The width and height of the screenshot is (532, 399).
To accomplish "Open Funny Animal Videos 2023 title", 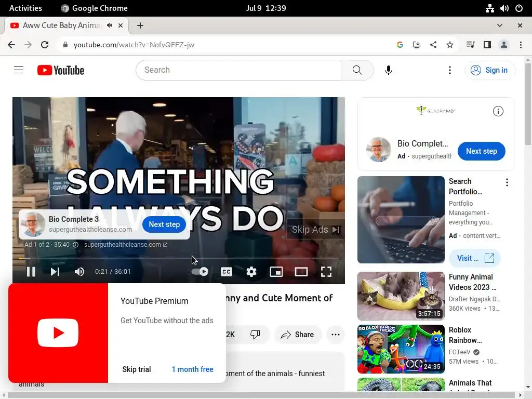I will pyautogui.click(x=473, y=282).
